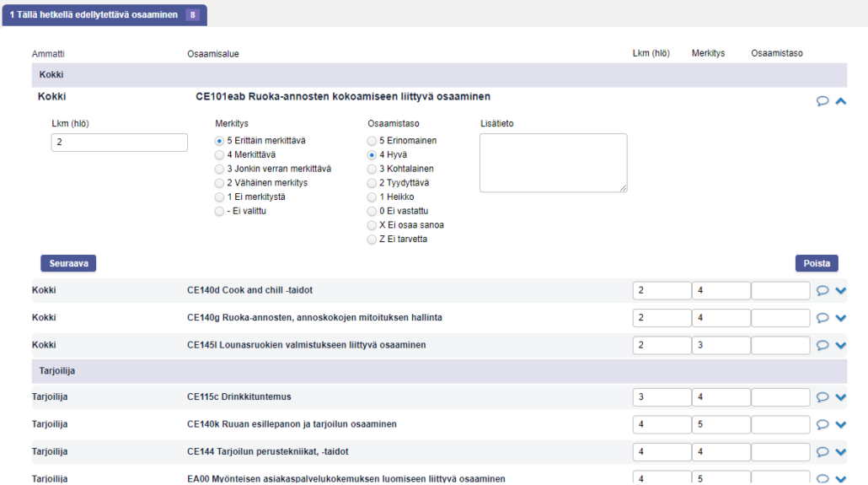The image size is (868, 485).
Task: Expand the Cook and chill -taidot row
Action: (x=840, y=291)
